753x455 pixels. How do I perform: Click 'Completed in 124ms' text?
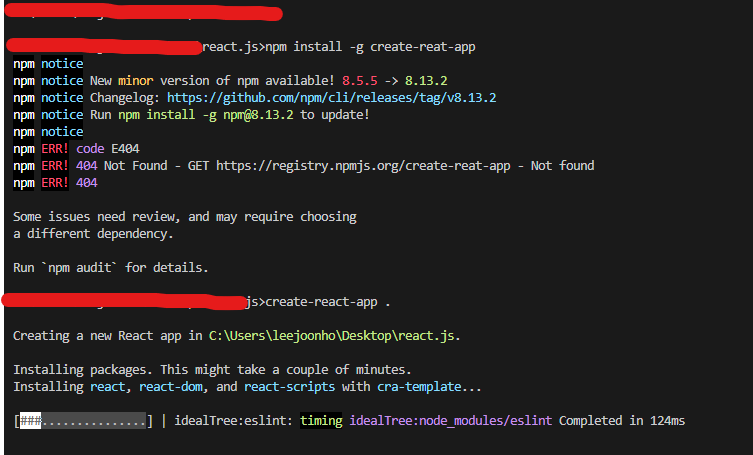(x=622, y=421)
